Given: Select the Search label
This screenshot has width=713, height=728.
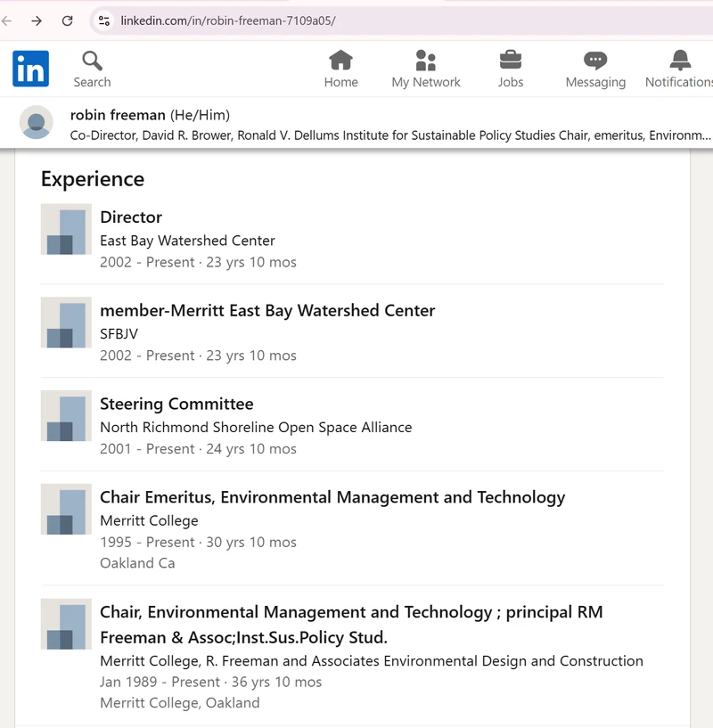Looking at the screenshot, I should (92, 82).
